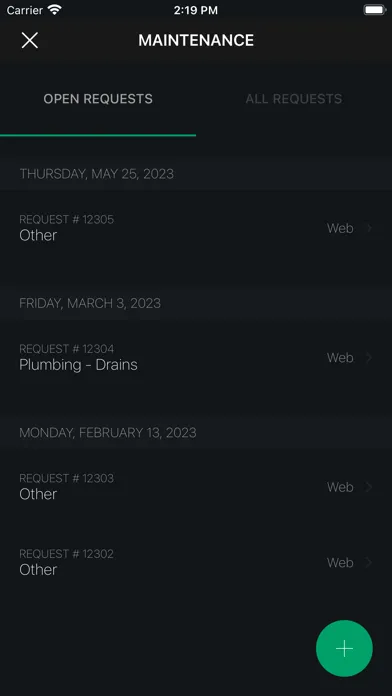This screenshot has height=696, width=392.
Task: Tap the battery icon in status bar
Action: pyautogui.click(x=375, y=10)
